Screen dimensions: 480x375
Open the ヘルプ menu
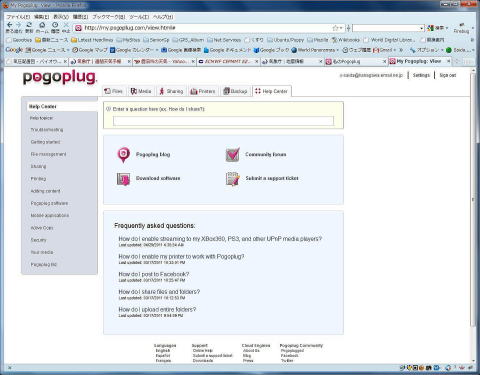(163, 17)
